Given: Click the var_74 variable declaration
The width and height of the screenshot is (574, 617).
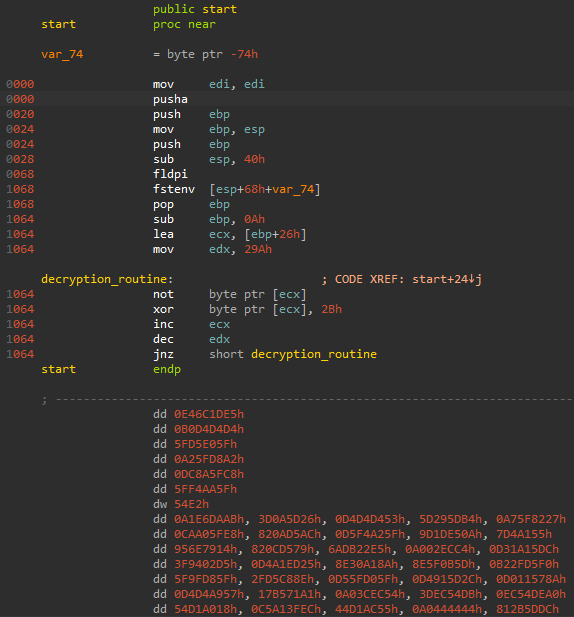Looking at the screenshot, I should tap(62, 54).
